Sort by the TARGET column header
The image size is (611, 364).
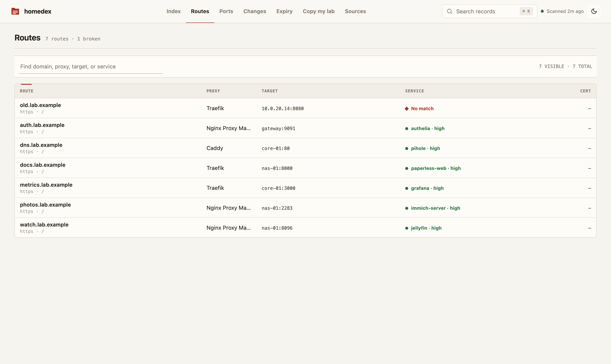coord(269,91)
